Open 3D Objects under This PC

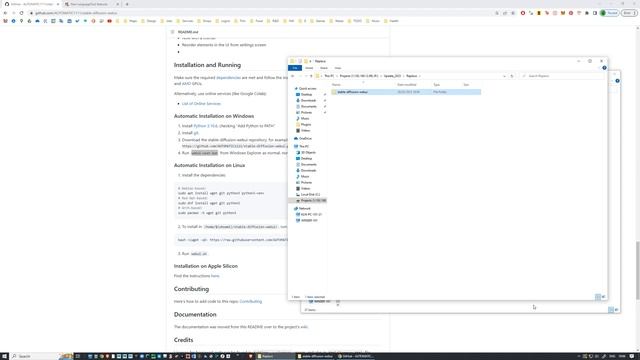click(x=308, y=153)
